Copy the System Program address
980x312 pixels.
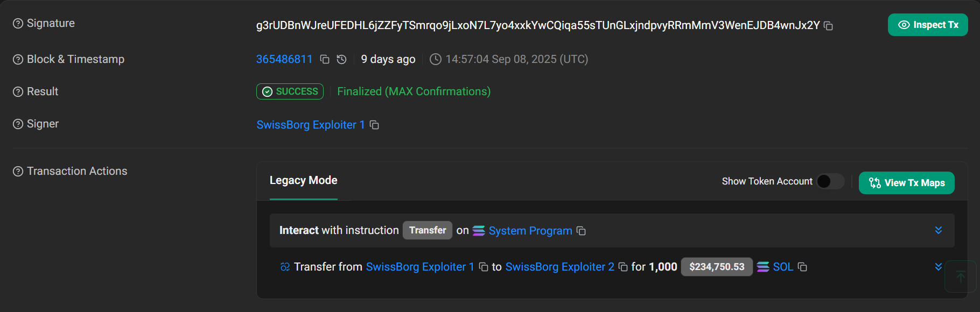[x=581, y=231]
